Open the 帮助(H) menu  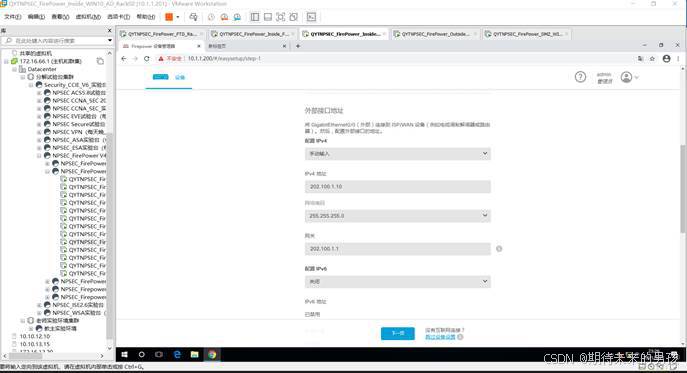(145, 17)
